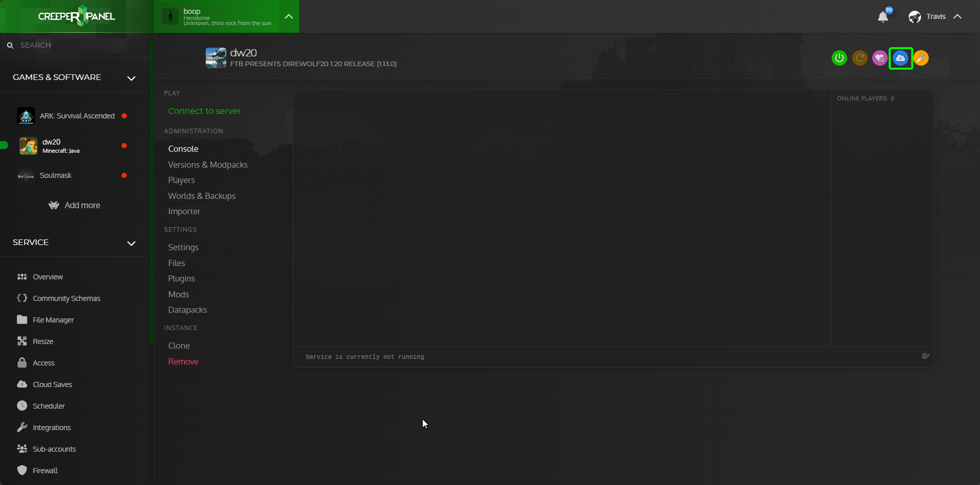Screen dimensions: 980x485
Task: Restart the dw20 server via the brown icon
Action: (x=860, y=58)
